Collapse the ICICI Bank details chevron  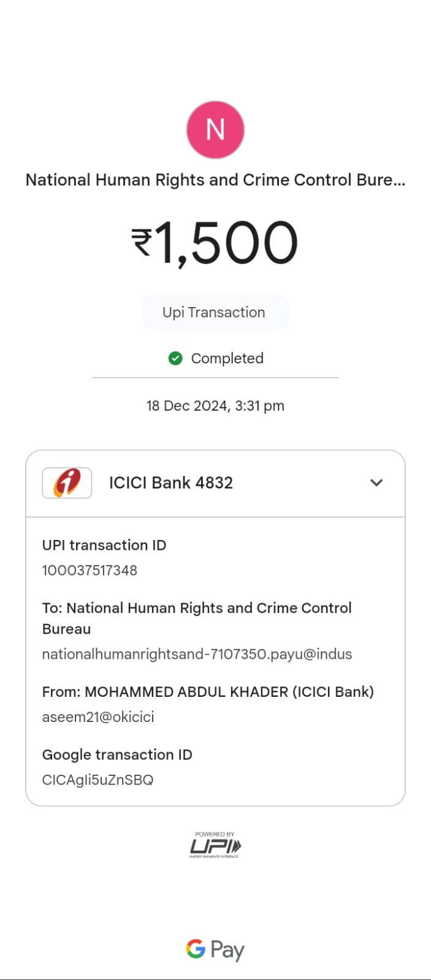376,482
